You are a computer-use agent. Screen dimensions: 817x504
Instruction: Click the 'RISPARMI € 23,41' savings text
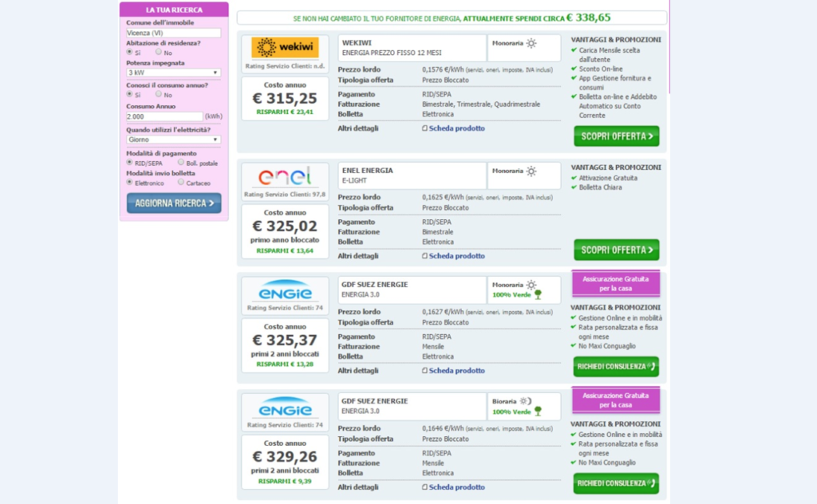285,112
